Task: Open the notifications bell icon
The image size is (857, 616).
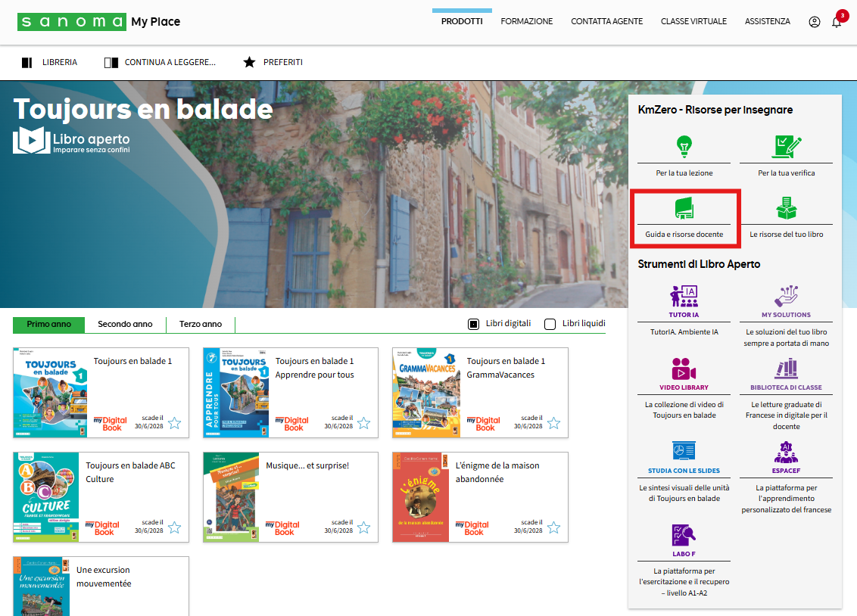Action: pos(837,22)
